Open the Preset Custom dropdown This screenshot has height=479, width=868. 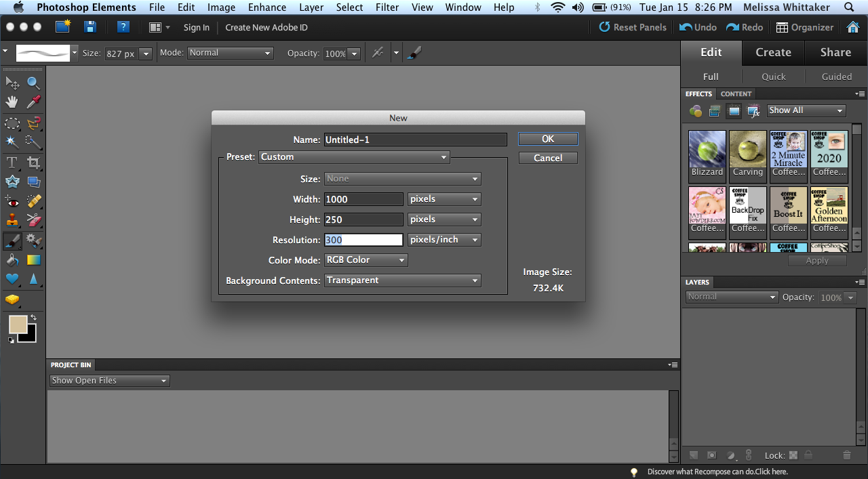pos(353,157)
